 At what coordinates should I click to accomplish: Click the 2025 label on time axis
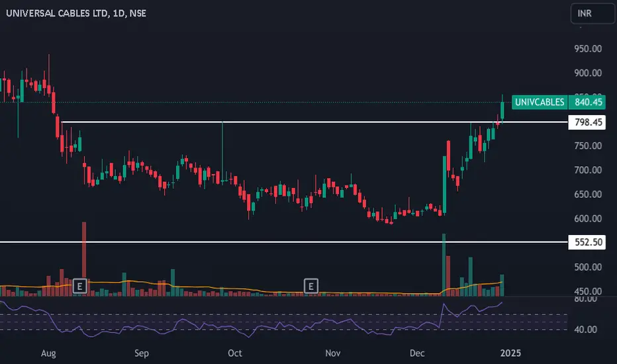point(510,353)
